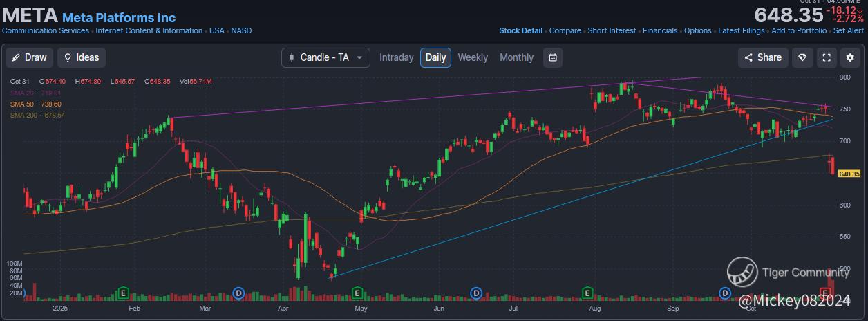The image size is (868, 321).
Task: Open the Stock Detail view
Action: [x=521, y=30]
